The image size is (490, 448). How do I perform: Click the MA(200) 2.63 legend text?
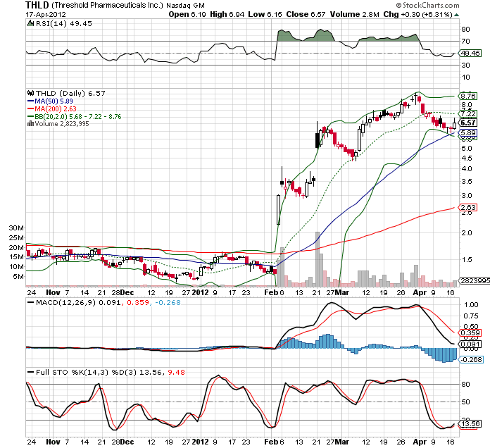click(x=56, y=108)
